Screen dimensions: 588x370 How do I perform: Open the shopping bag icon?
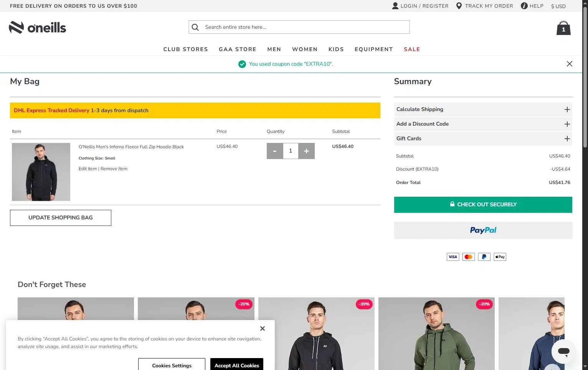pos(563,28)
